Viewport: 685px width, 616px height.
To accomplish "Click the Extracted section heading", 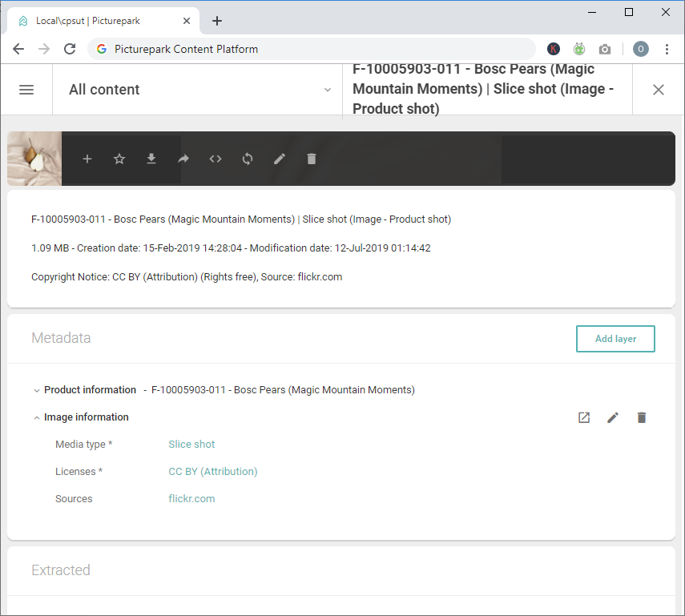I will [61, 570].
